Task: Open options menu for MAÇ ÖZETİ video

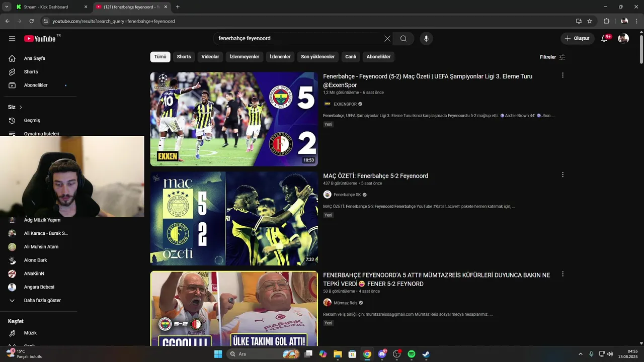Action: (562, 175)
